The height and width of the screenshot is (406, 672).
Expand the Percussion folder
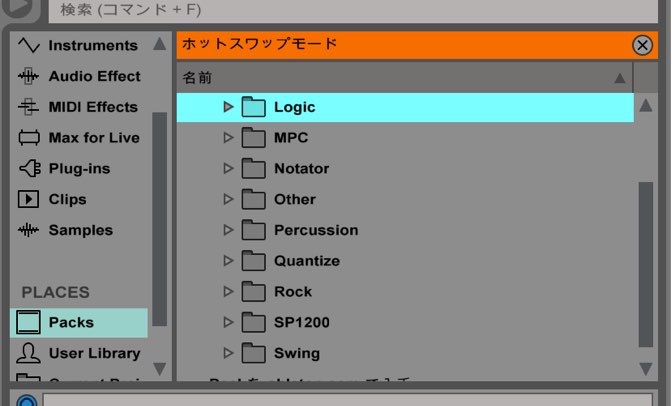pos(228,230)
